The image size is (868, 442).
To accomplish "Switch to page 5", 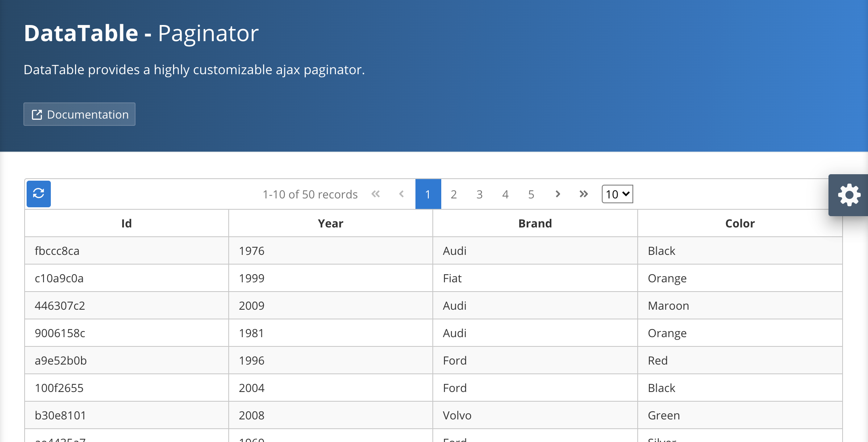I will (x=531, y=194).
